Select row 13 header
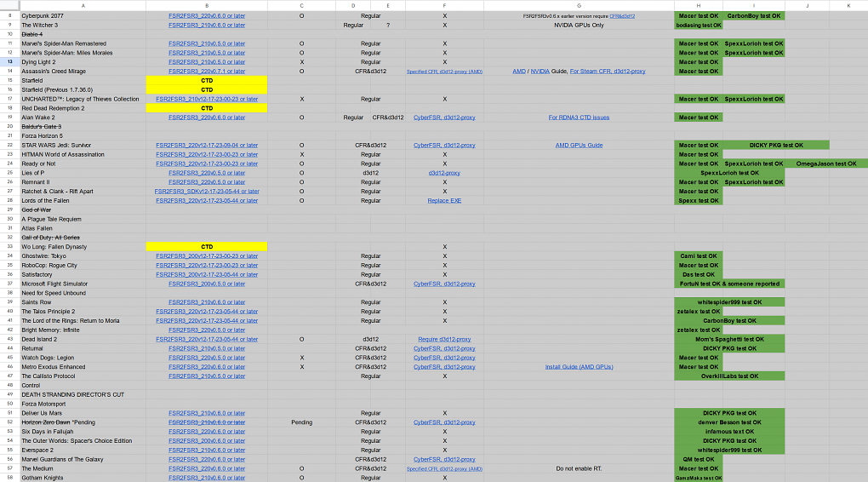 (x=10, y=62)
